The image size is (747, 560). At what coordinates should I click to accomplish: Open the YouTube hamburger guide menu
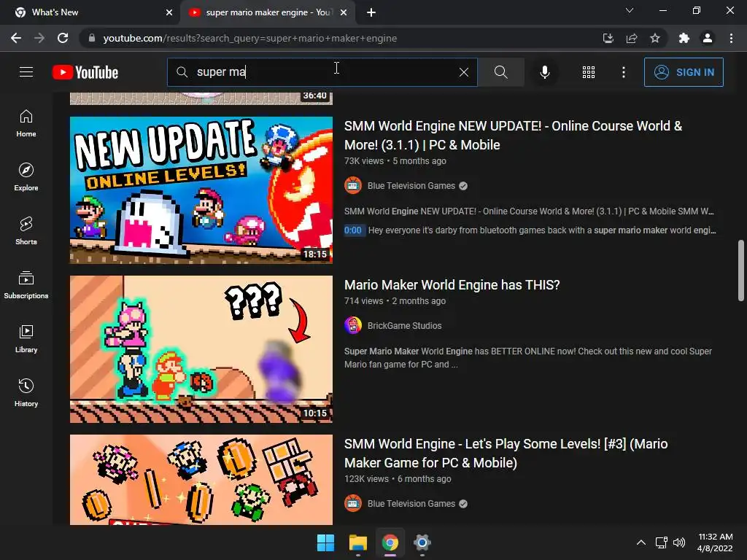click(26, 72)
